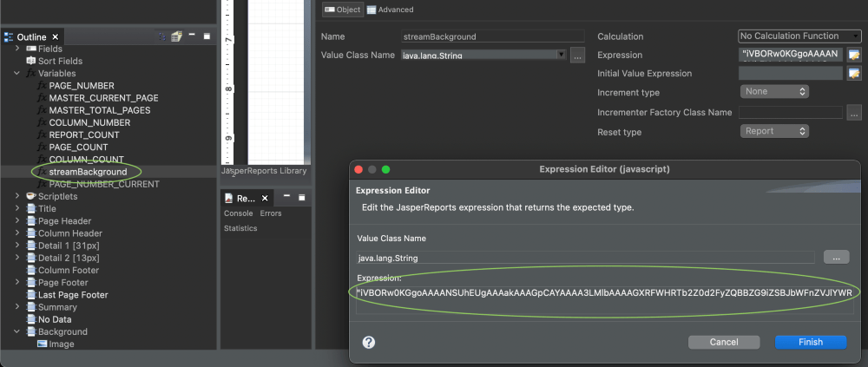Minimize the Outline panel view
The image size is (868, 367).
[x=192, y=36]
